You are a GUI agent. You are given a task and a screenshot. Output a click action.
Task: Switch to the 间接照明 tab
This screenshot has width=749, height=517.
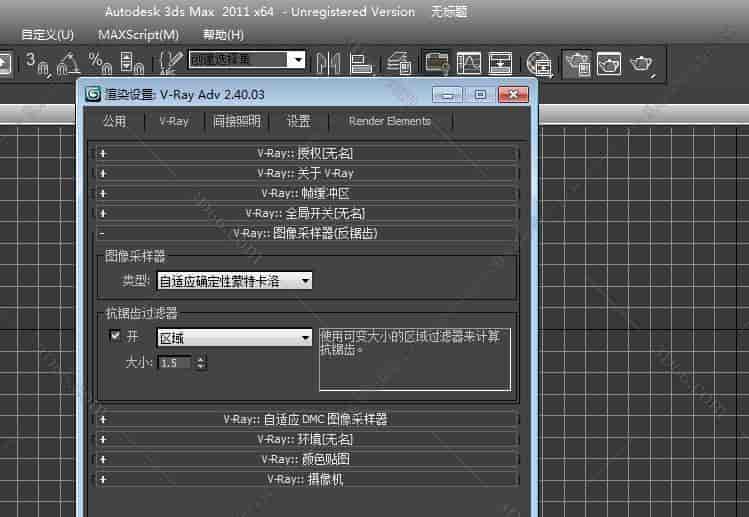(236, 121)
